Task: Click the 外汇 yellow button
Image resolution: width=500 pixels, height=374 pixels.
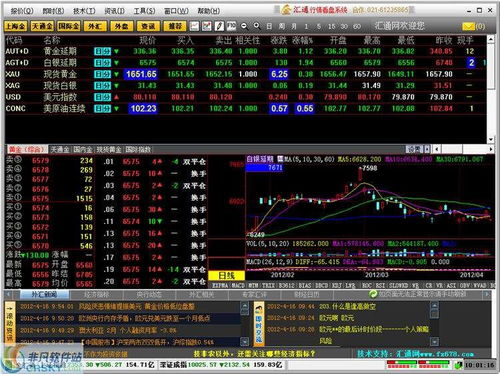Action: pos(95,26)
